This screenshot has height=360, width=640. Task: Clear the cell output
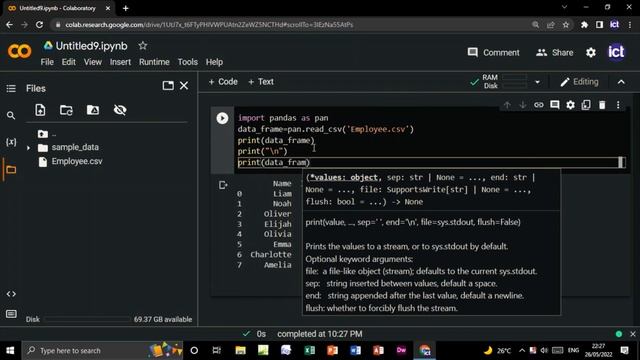point(223,185)
